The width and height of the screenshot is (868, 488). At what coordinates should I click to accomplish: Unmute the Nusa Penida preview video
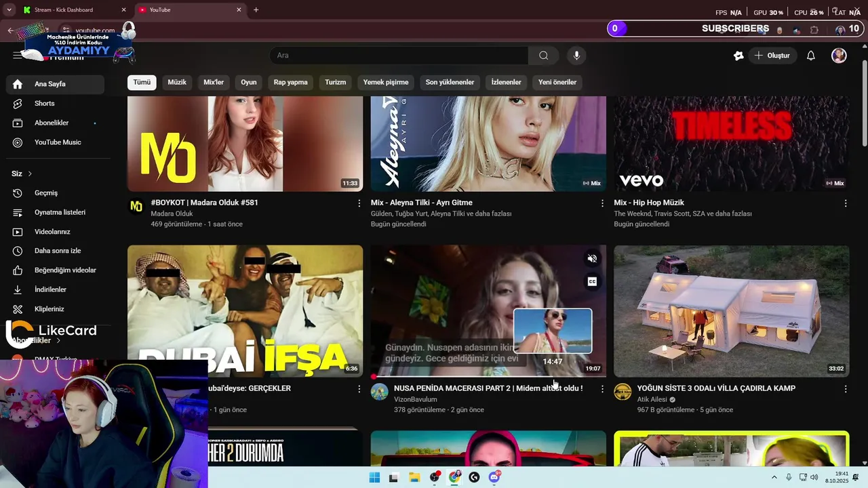(592, 258)
